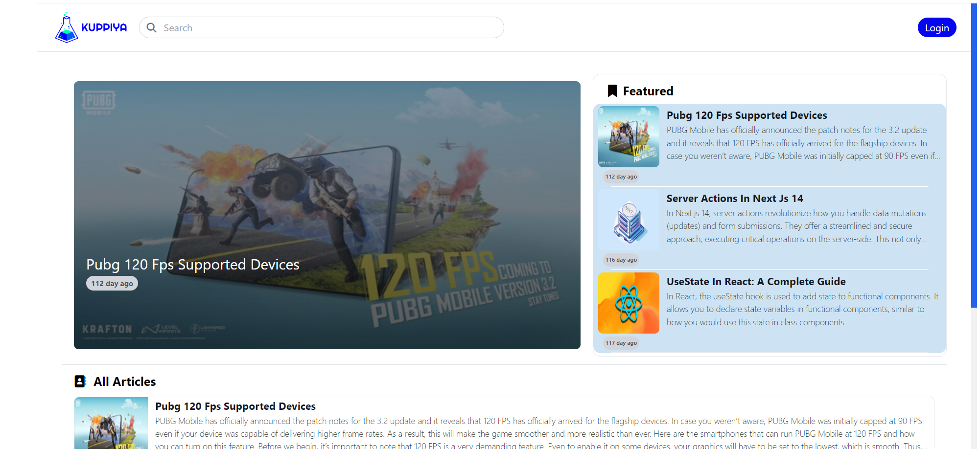
Task: Click the Featured bookmark icon
Action: 612,91
